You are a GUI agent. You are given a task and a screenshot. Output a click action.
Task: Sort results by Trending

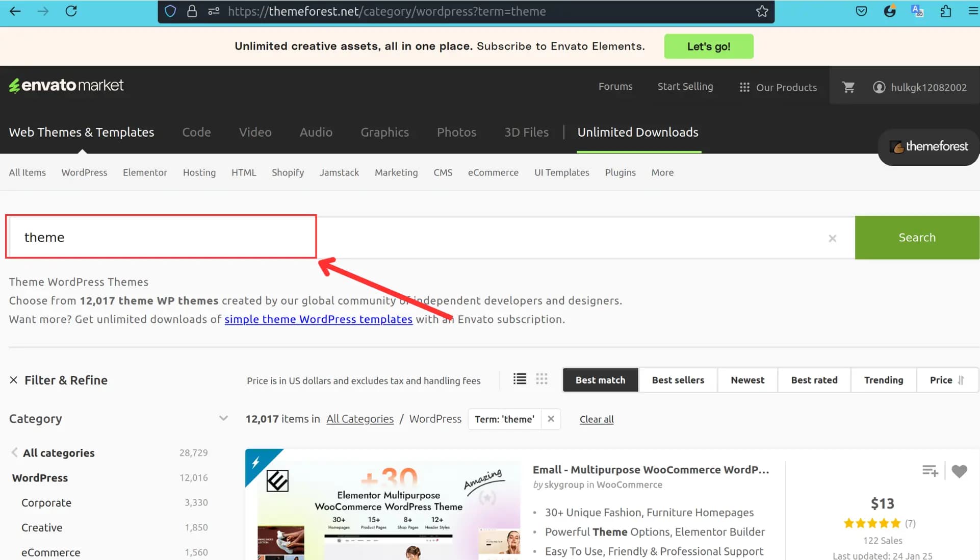(884, 380)
